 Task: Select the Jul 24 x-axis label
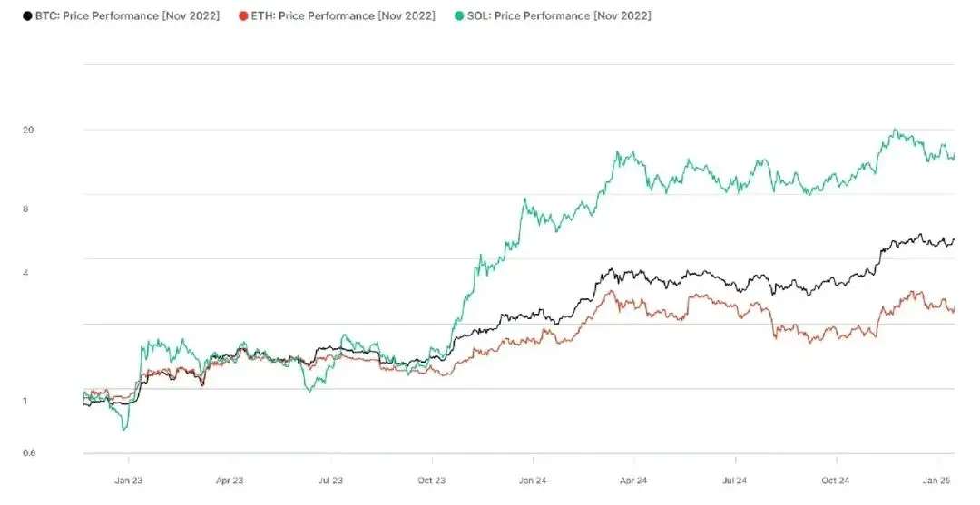coord(734,481)
